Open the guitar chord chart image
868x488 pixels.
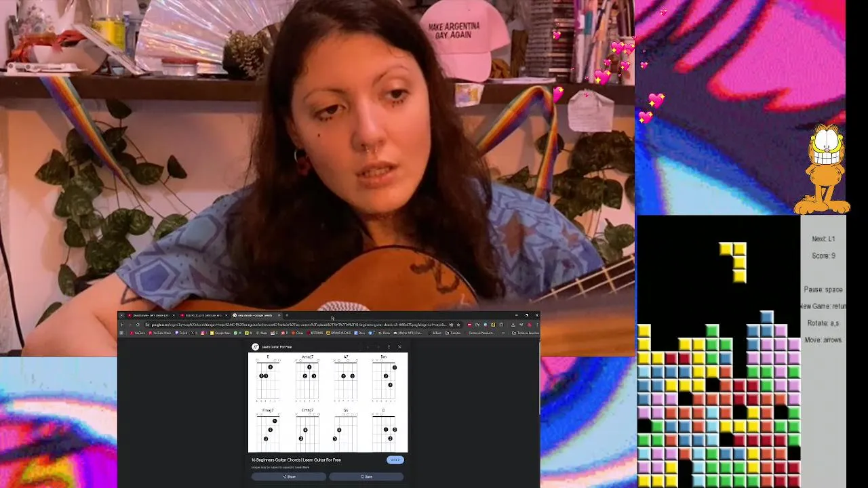pos(328,402)
